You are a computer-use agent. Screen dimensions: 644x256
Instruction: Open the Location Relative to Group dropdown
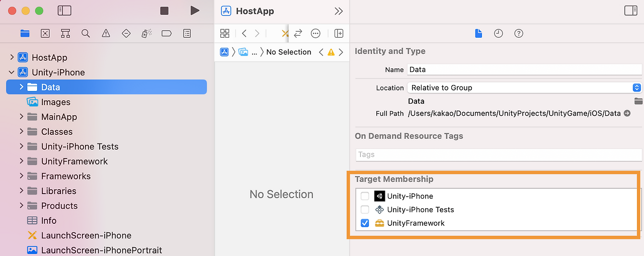524,88
